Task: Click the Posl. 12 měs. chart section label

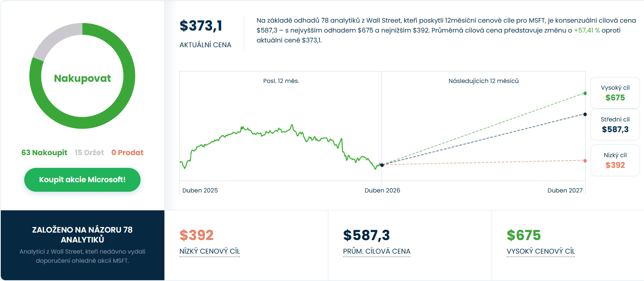Action: 281,81
